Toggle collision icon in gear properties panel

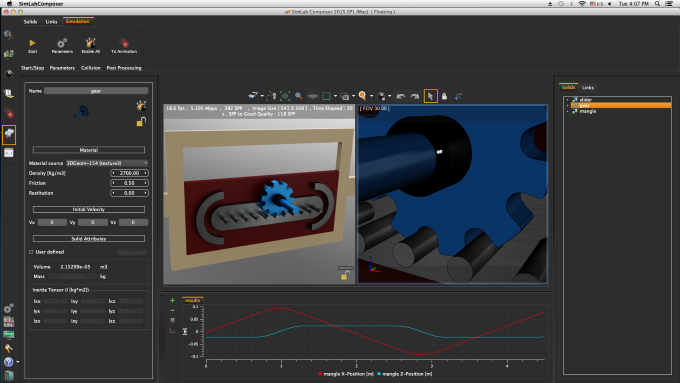click(141, 105)
